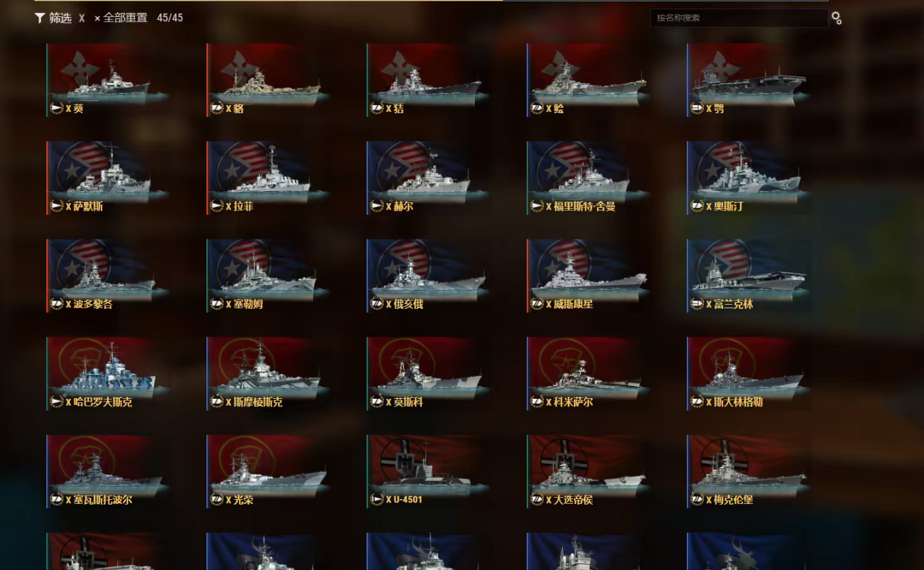
Task: Click the battleship class icon beside 俄亥俄
Action: [x=376, y=304]
